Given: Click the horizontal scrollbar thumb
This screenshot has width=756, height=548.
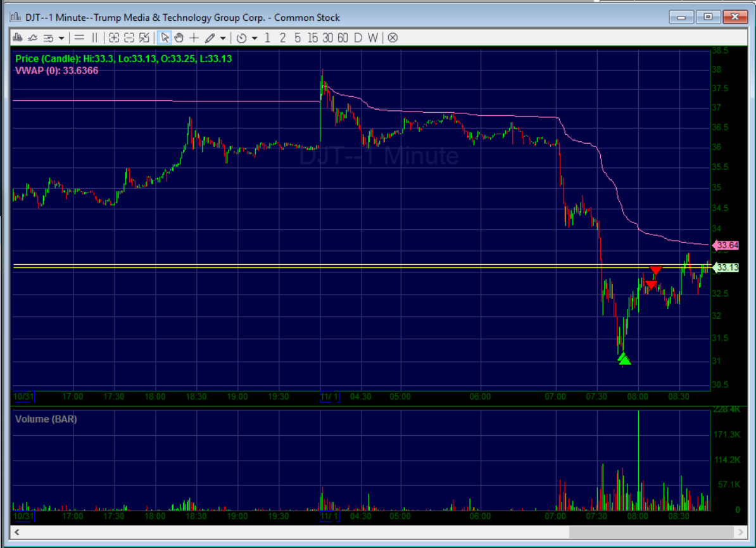Looking at the screenshot, I should [652, 532].
